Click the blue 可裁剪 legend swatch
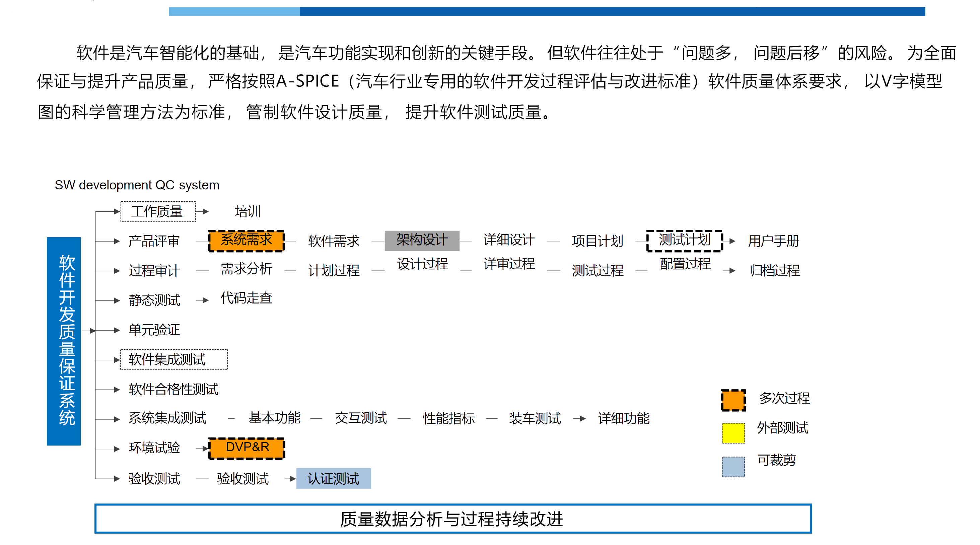Screen dimensions: 980x545 point(733,467)
